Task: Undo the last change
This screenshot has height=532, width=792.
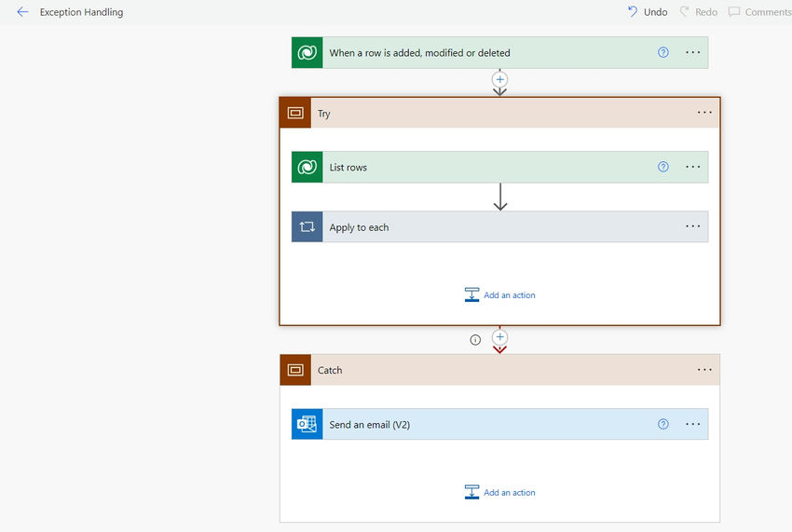Action: coord(648,11)
